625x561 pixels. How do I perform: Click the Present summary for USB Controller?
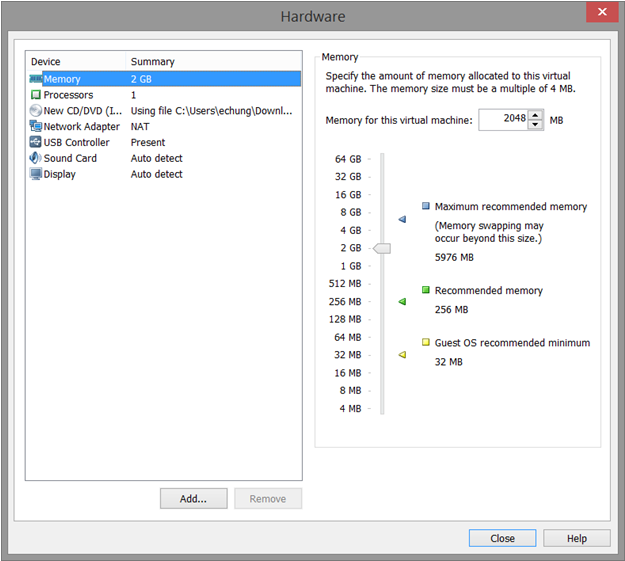[148, 142]
